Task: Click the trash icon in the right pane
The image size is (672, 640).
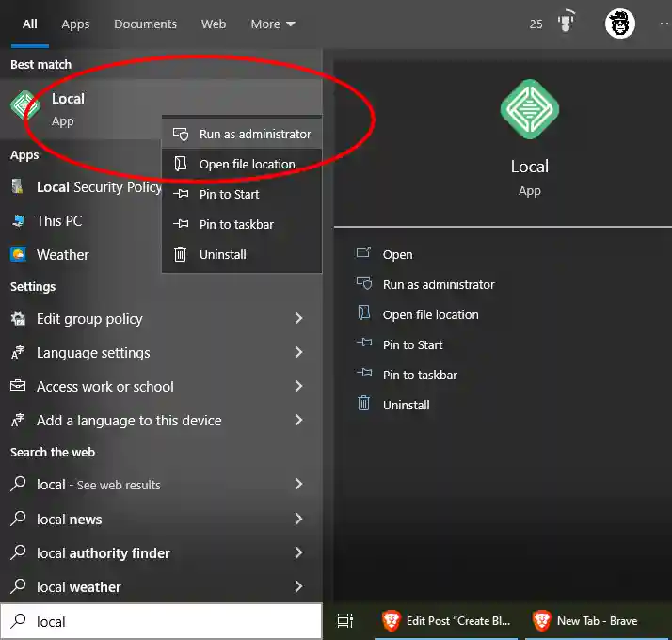Action: [x=363, y=404]
